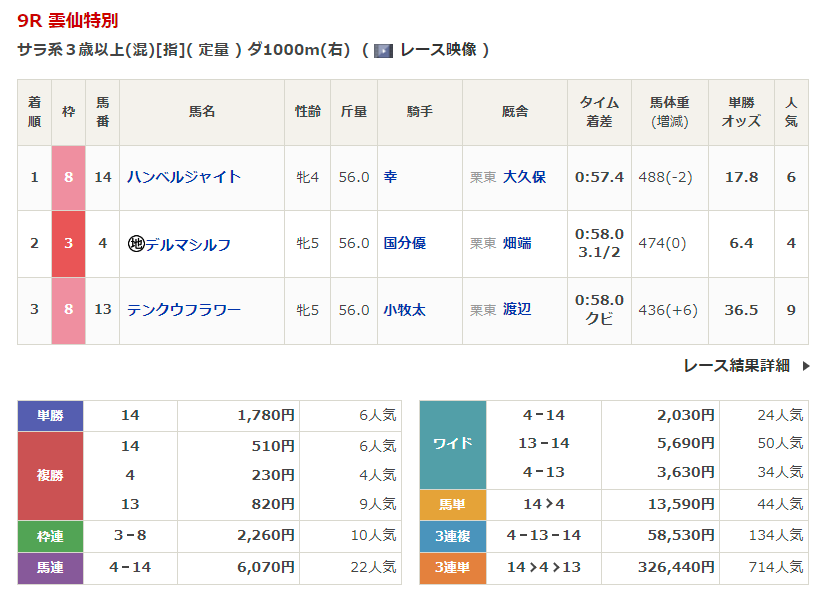This screenshot has width=829, height=595.
Task: Open trainer 大久保's stable link
Action: coord(524,177)
